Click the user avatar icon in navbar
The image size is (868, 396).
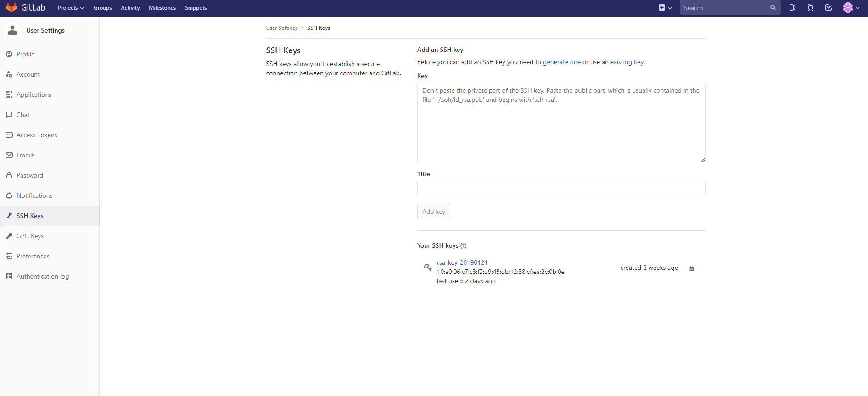coord(848,7)
